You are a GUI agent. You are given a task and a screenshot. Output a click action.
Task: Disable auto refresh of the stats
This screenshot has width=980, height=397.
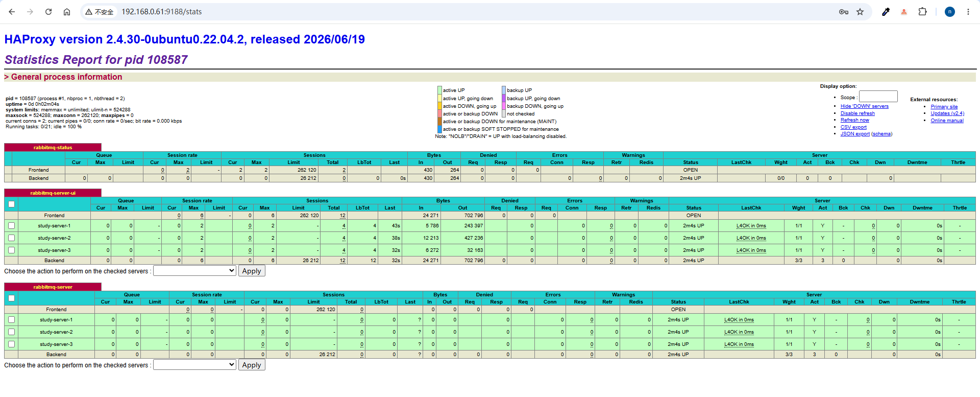[x=857, y=113]
